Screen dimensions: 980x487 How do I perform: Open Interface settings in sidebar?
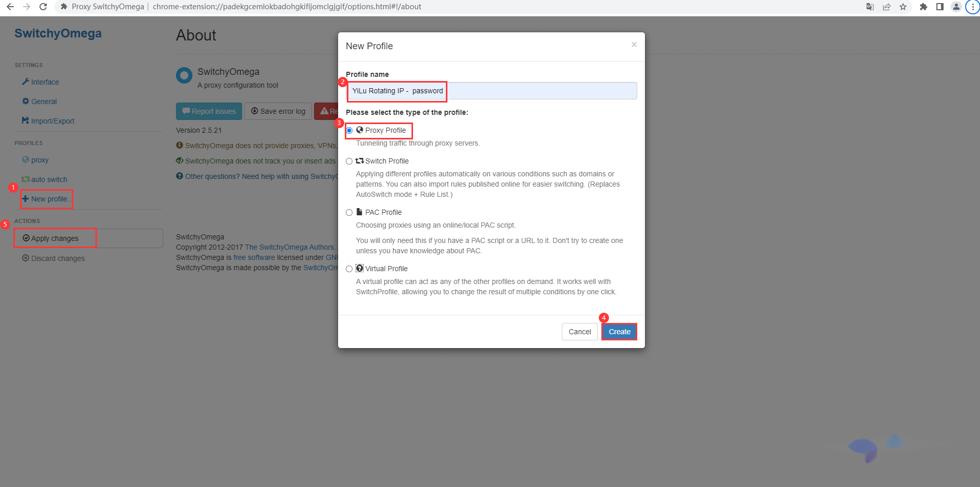point(41,82)
